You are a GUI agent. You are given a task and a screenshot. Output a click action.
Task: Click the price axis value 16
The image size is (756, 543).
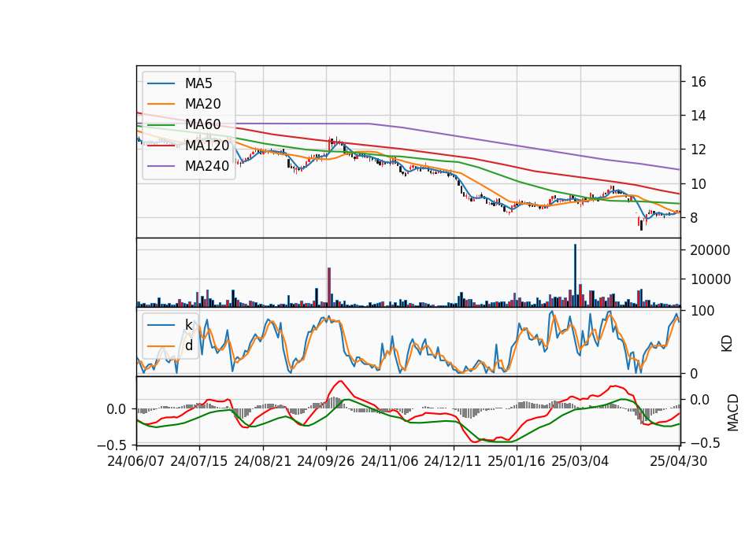coord(699,82)
